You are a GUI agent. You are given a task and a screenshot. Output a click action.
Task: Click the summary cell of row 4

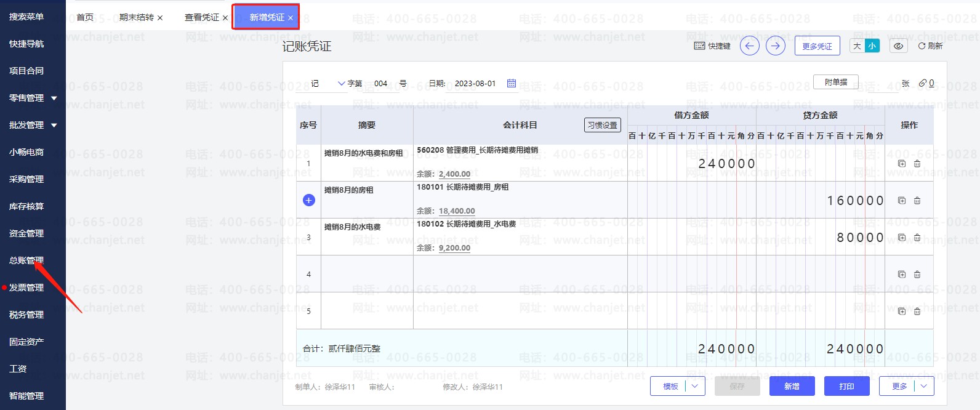click(x=367, y=274)
